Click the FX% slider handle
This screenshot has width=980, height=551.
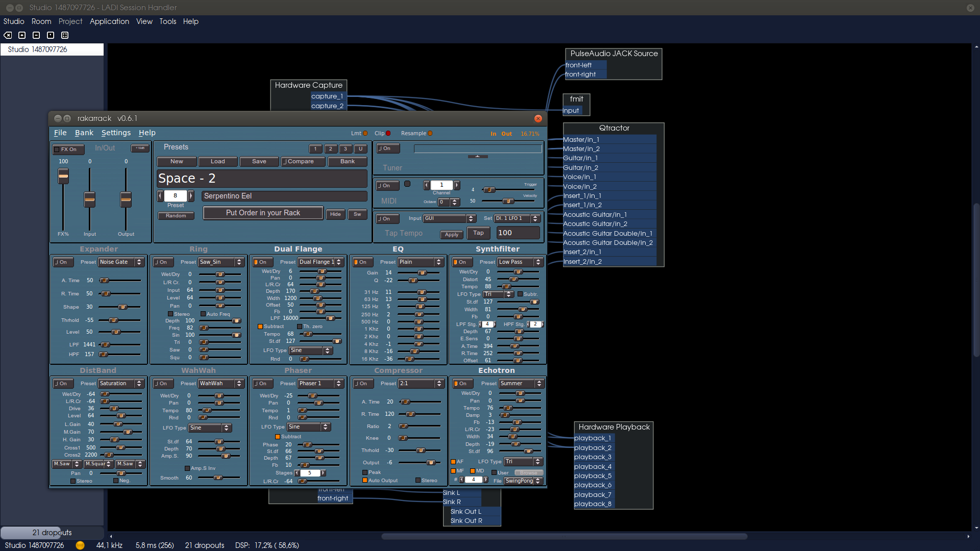coord(63,177)
